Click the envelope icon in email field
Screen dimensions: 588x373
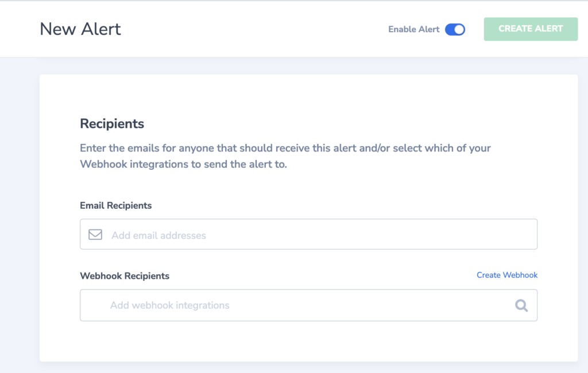click(95, 235)
